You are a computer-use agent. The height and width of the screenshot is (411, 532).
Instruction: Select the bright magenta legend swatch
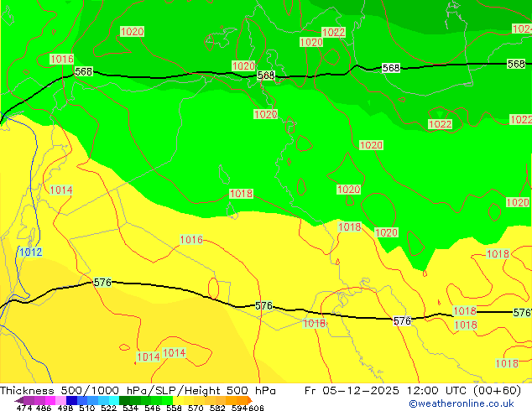50,400
